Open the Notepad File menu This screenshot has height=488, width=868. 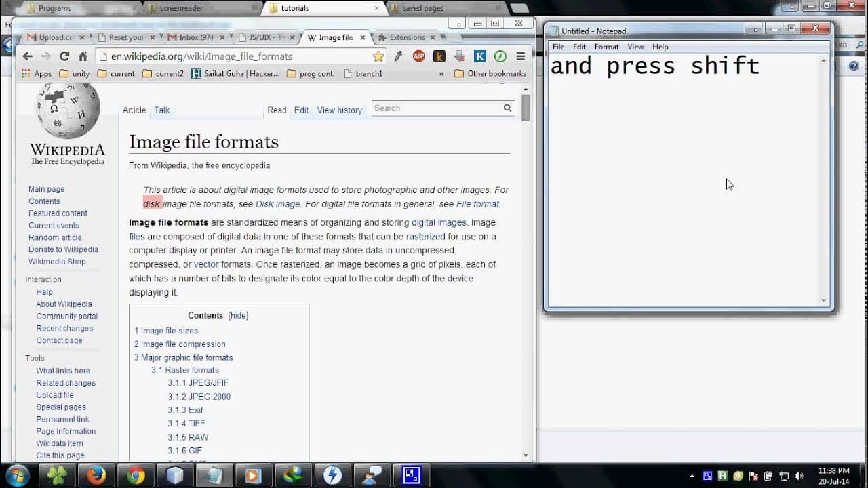558,47
